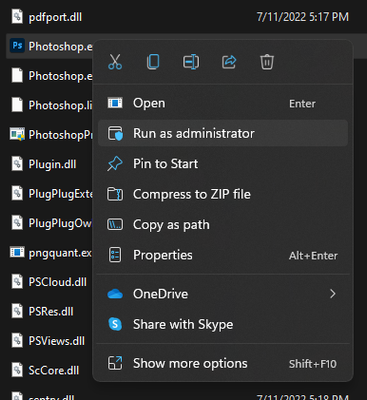The height and width of the screenshot is (400, 367).
Task: Select the PSCloud.dll file
Action: click(57, 282)
